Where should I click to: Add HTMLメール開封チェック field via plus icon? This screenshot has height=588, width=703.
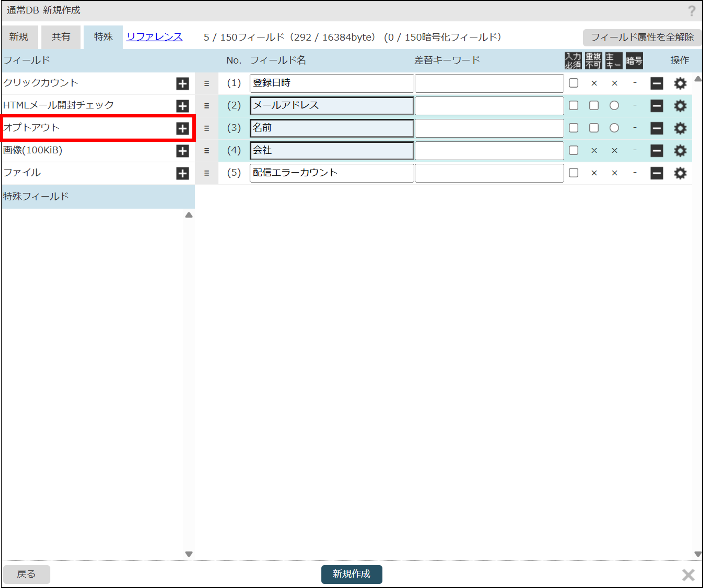(182, 106)
